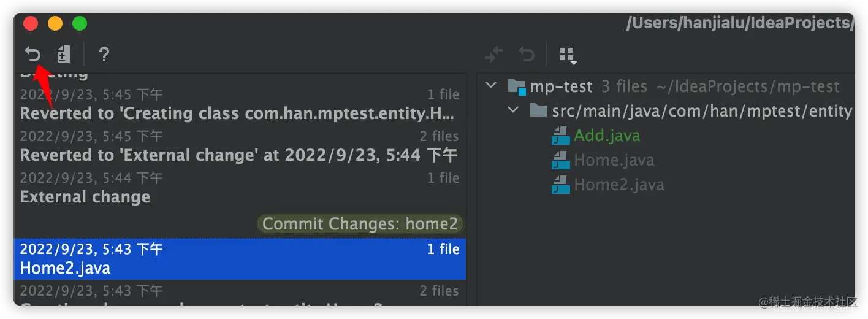Open the Group By dropdown icon

(568, 55)
